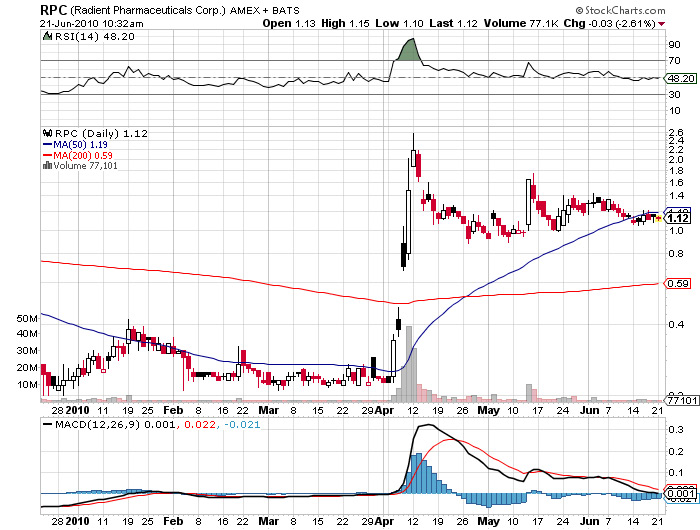Click the red MA(200) legend line
Image resolution: width=700 pixels, height=530 pixels.
tap(47, 155)
